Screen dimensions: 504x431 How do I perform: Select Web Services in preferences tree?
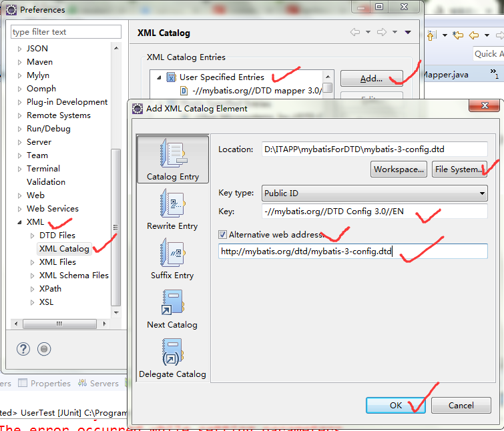click(52, 209)
